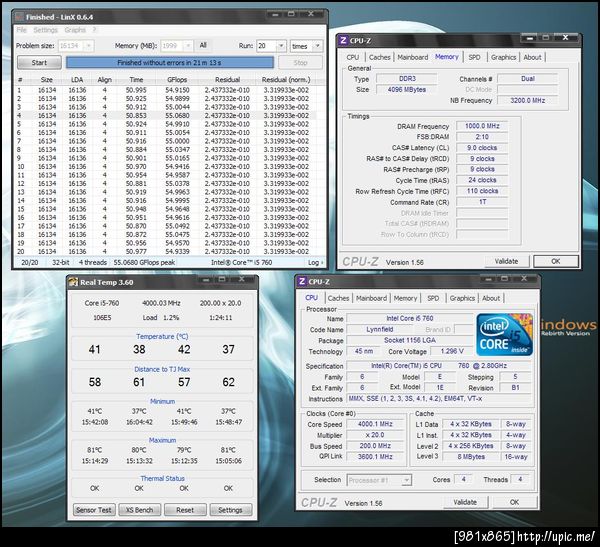Expand the Processor #1 selection dropdown
This screenshot has width=600, height=547.
[406, 480]
